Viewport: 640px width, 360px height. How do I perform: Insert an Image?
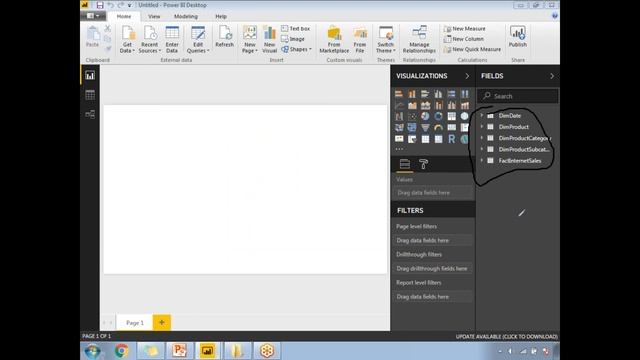pos(293,39)
